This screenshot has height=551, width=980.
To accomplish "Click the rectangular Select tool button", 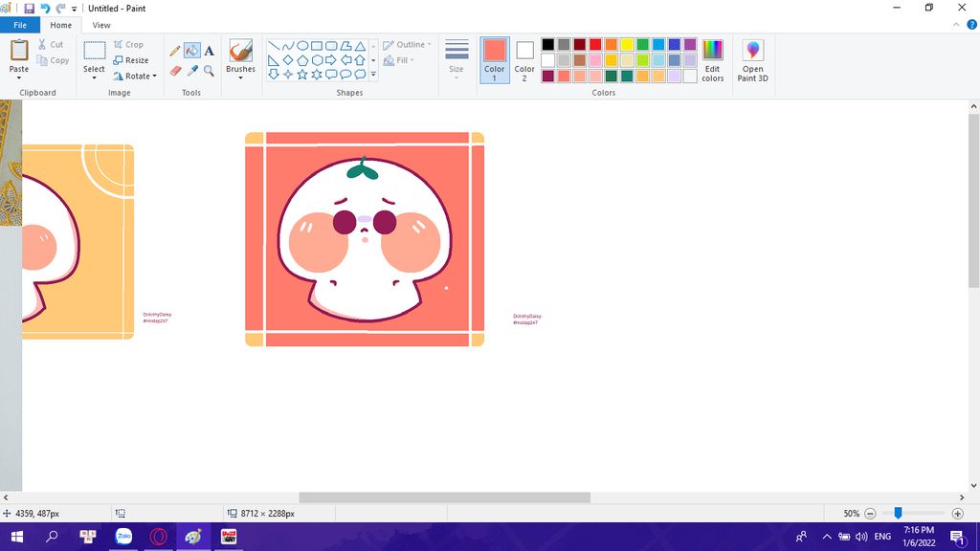I will pyautogui.click(x=95, y=51).
